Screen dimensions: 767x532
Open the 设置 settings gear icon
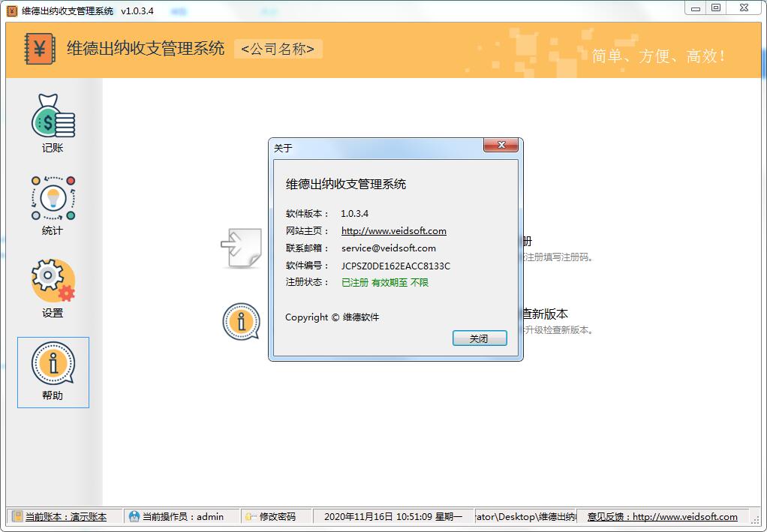point(53,281)
